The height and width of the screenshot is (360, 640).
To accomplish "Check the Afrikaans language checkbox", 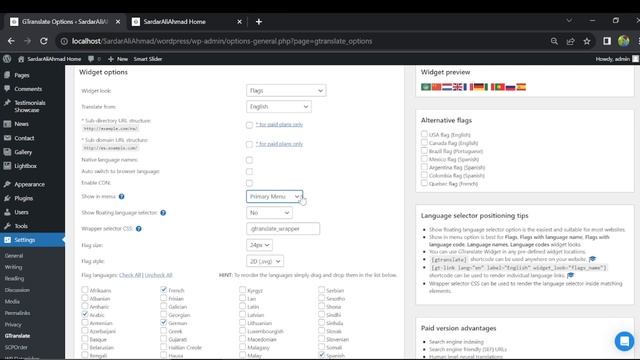I will pyautogui.click(x=84, y=290).
